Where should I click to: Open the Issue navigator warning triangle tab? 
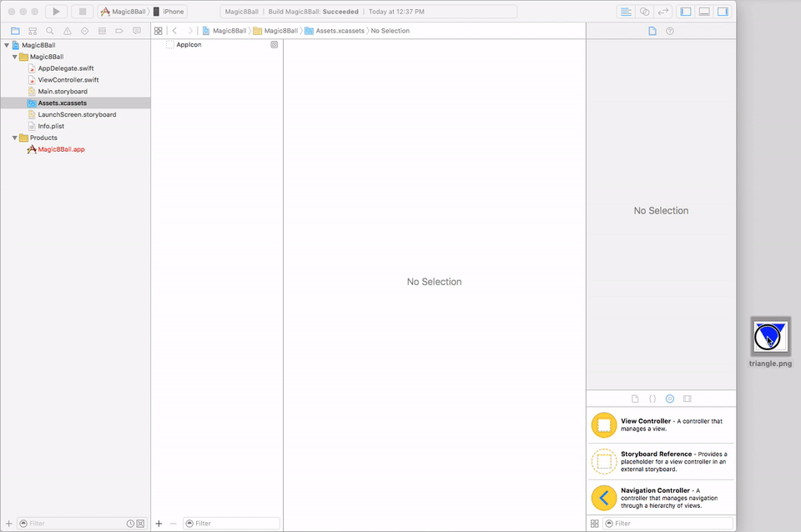click(67, 31)
